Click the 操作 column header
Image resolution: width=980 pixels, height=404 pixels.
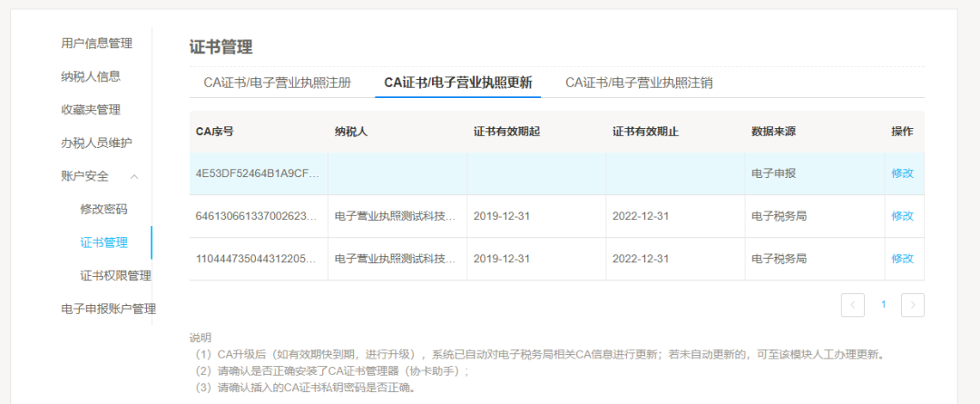(x=903, y=132)
